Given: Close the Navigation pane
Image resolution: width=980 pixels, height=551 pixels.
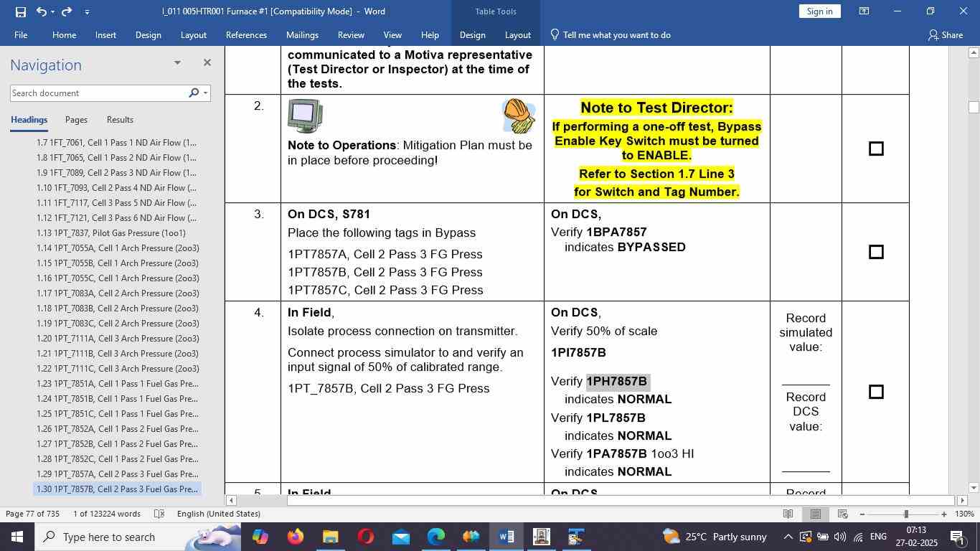Looking at the screenshot, I should (x=207, y=62).
